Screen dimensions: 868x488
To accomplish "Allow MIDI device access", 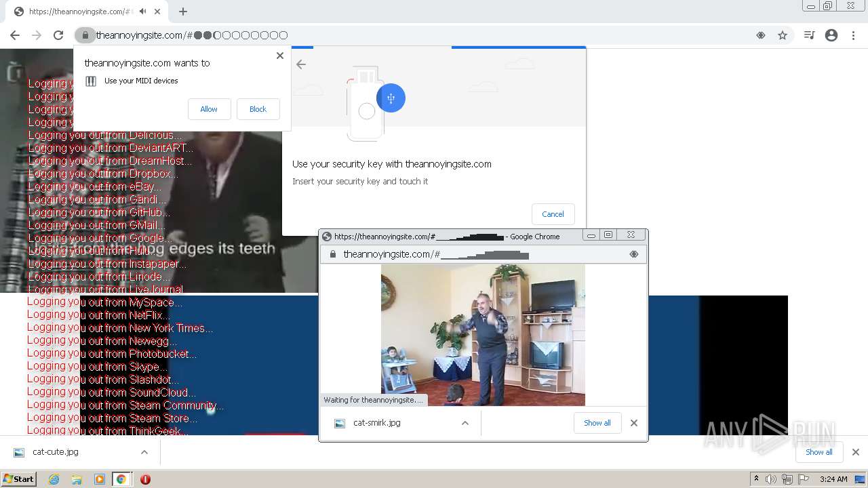I will [x=209, y=109].
